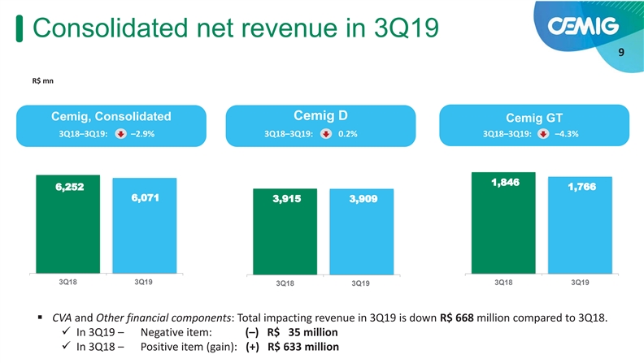644x363 pixels.
Task: Click '3Q18–3Q19:' label in Cemig GT header
Action: click(507, 134)
